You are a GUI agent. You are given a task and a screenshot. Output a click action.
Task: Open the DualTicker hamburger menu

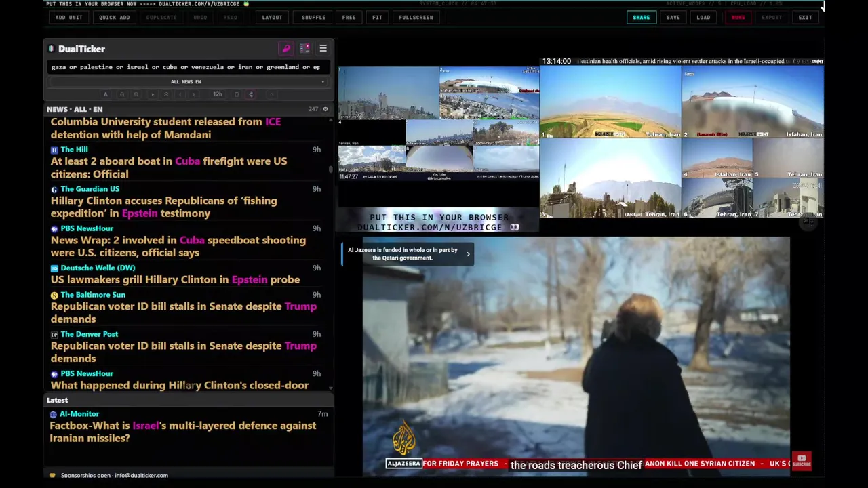[x=323, y=49]
